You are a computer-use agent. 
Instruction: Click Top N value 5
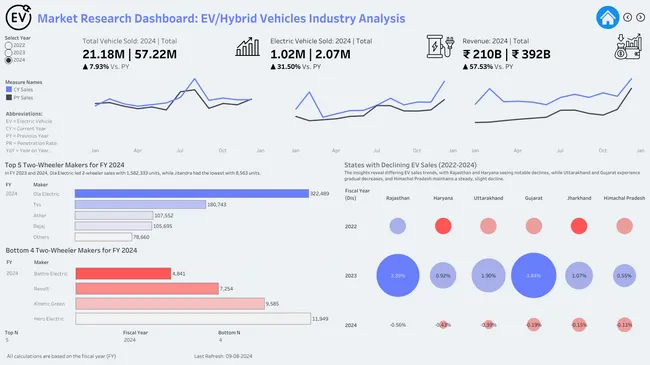tap(7, 340)
